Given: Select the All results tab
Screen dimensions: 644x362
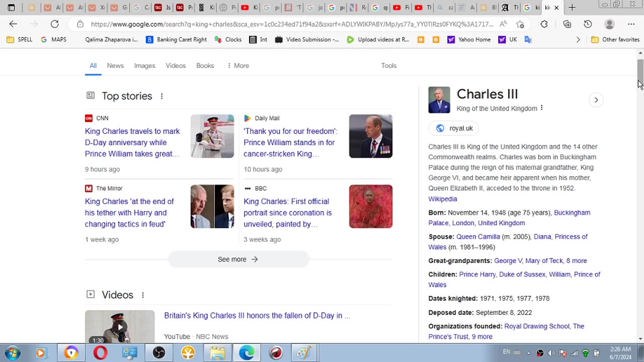Looking at the screenshot, I should [93, 65].
